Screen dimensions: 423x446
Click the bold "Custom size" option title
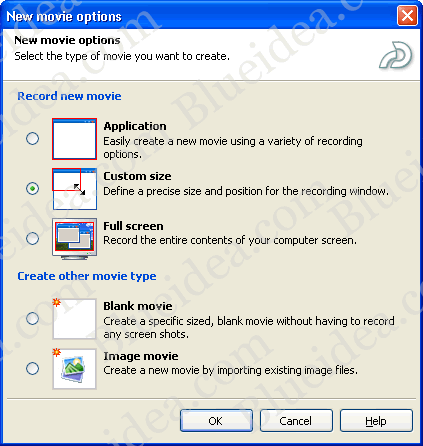pyautogui.click(x=137, y=176)
